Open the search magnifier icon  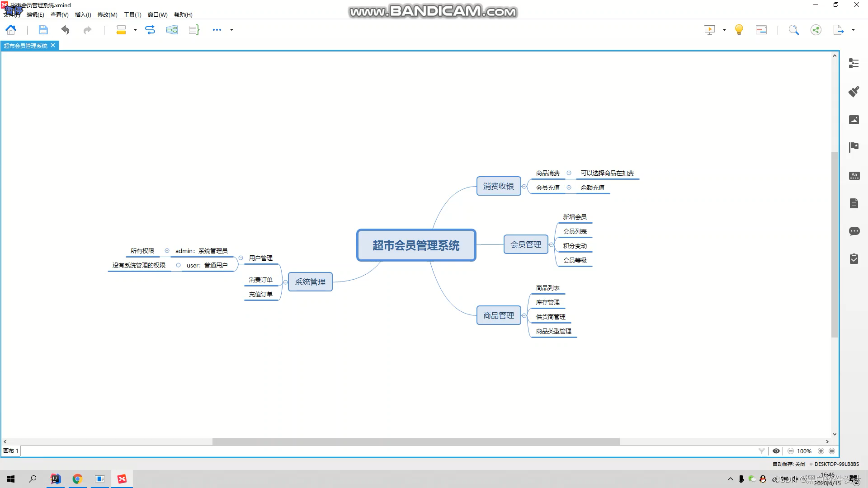(x=794, y=30)
